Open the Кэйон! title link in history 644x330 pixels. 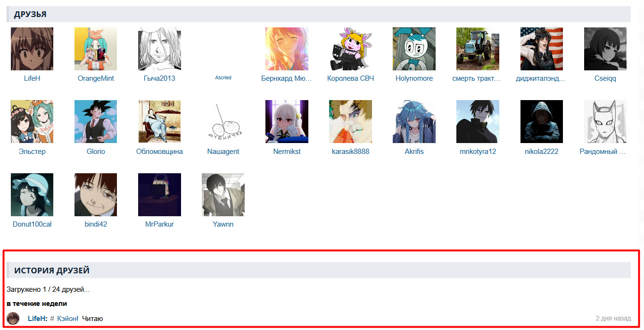(x=68, y=319)
